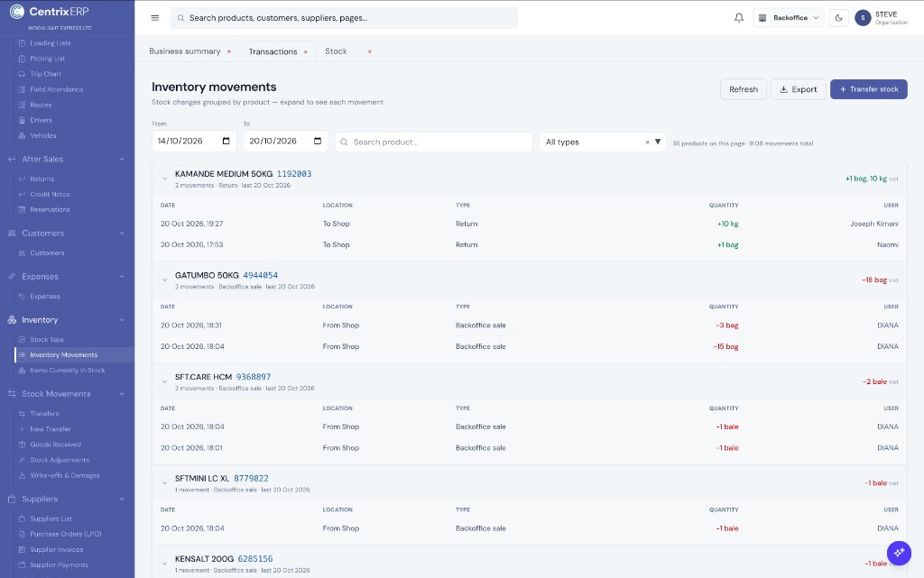Collapse the KAMANDE MEDIUM 50KG group
Image resolution: width=924 pixels, height=578 pixels.
pos(164,179)
